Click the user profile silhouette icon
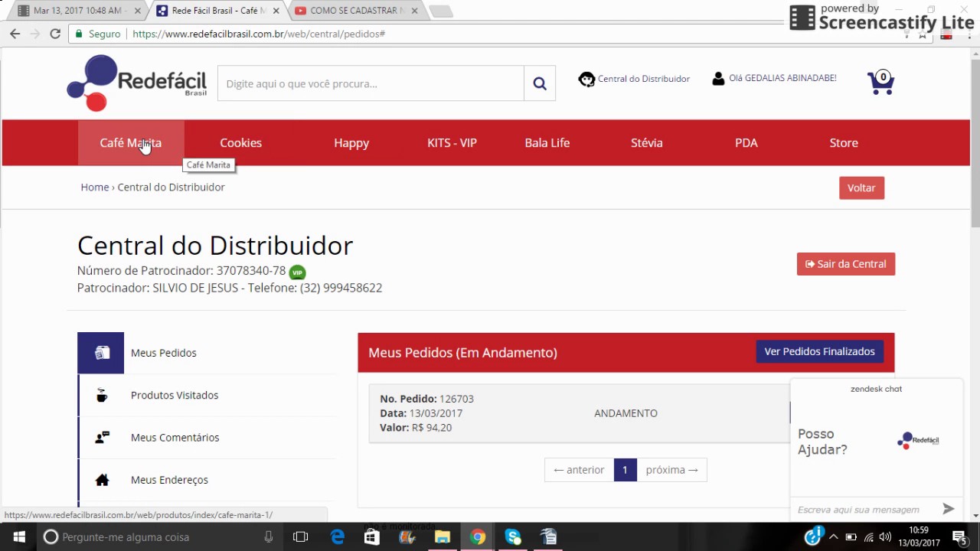This screenshot has width=980, height=551. click(718, 78)
